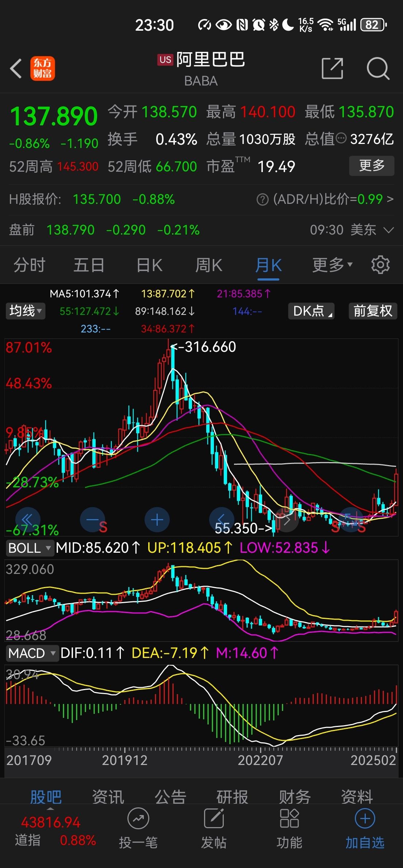
Task: Tap the alarm clock status icon
Action: tap(259, 25)
